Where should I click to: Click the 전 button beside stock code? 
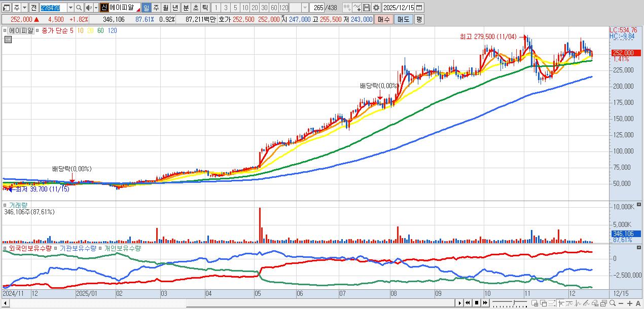pyautogui.click(x=33, y=8)
